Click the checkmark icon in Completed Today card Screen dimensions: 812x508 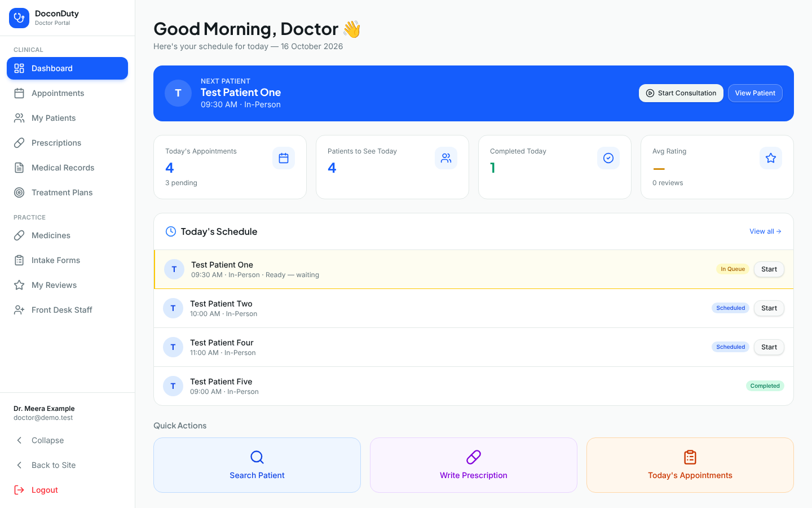point(608,158)
